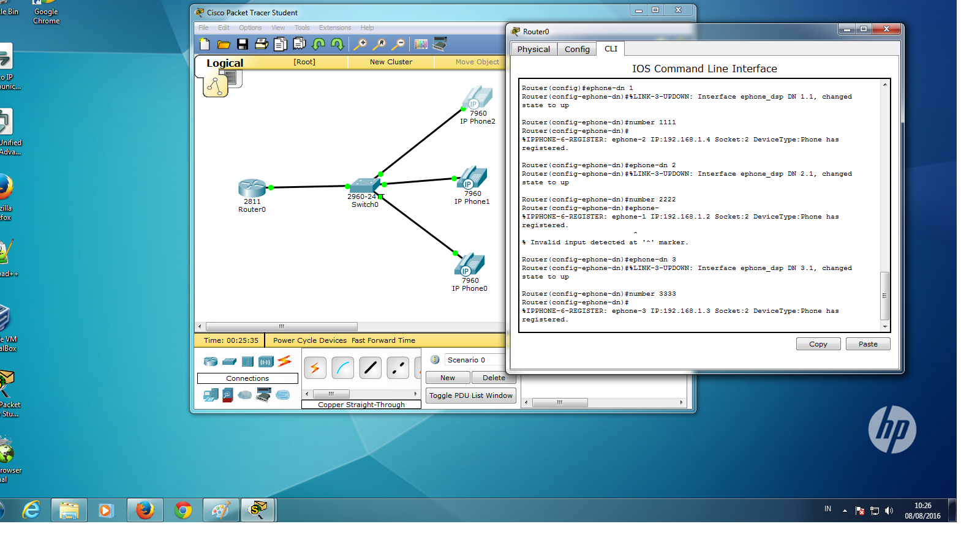Viewport: 980px width, 551px height.
Task: Open the View menu
Action: (278, 28)
